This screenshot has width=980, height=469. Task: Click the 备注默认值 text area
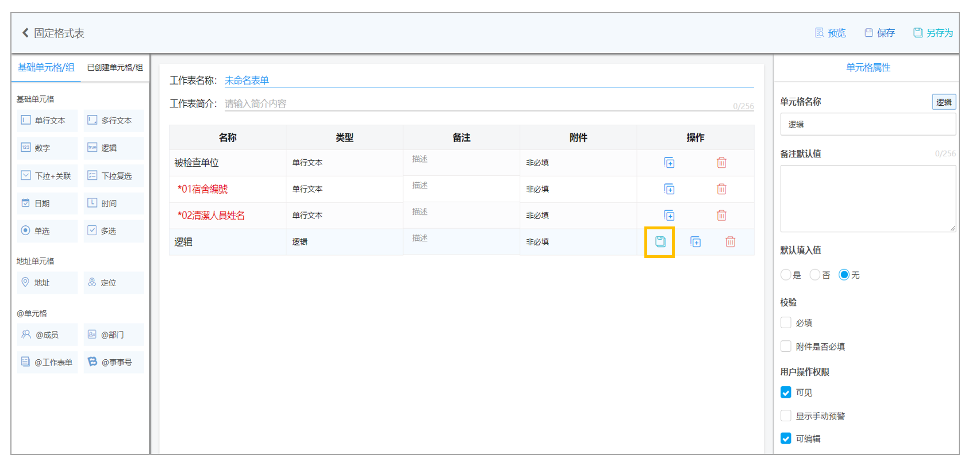coord(868,198)
